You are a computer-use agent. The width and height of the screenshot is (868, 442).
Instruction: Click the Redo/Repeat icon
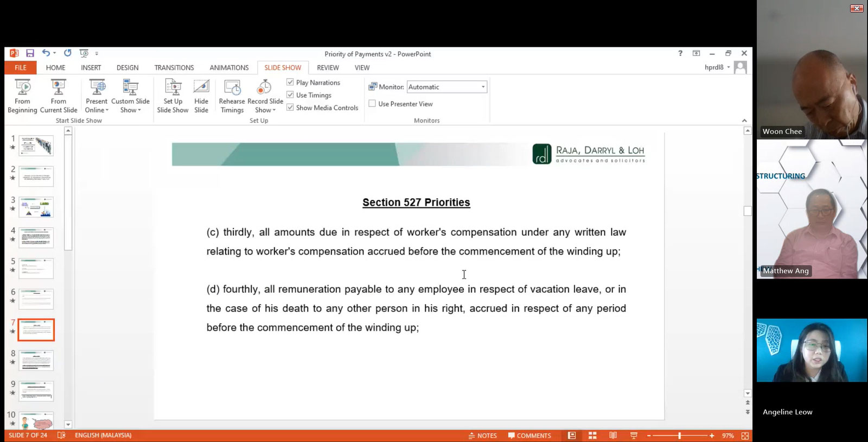pos(67,53)
